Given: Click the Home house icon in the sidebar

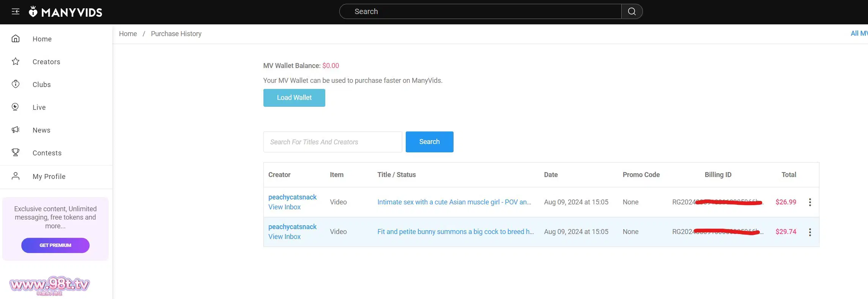Looking at the screenshot, I should pyautogui.click(x=16, y=39).
